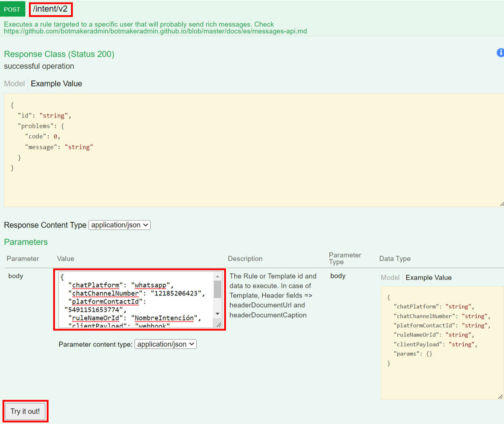This screenshot has width=504, height=424.
Task: Open the Parameter content type dropdown
Action: click(166, 344)
